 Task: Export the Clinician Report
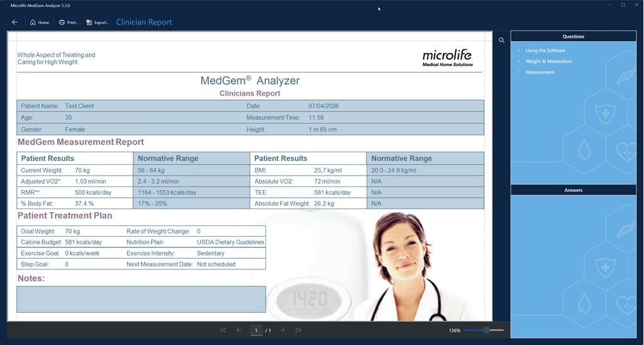[97, 22]
